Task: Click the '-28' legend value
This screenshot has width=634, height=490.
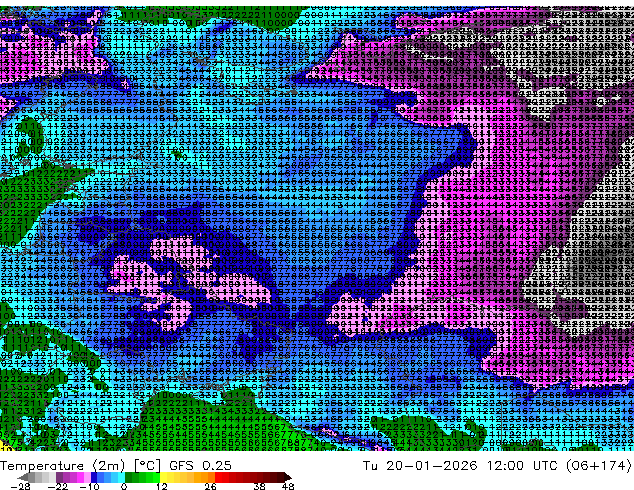Action: [x=20, y=486]
